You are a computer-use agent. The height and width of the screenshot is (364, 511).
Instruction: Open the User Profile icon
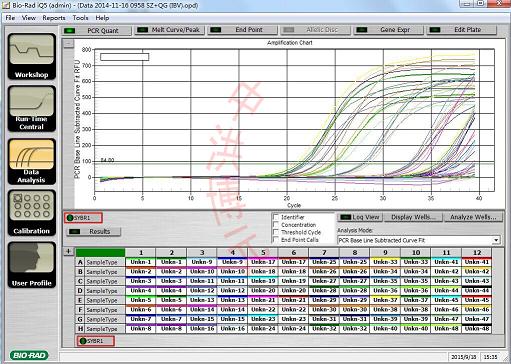point(32,265)
